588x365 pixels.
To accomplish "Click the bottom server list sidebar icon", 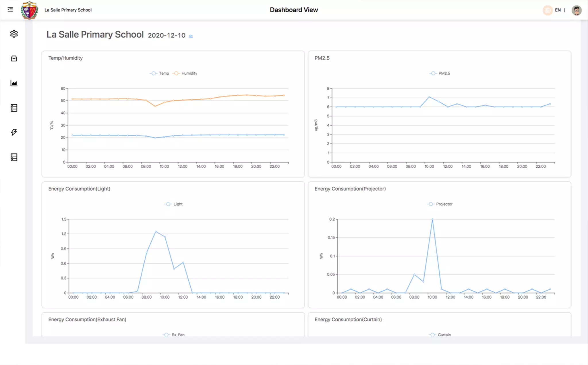I will (14, 157).
